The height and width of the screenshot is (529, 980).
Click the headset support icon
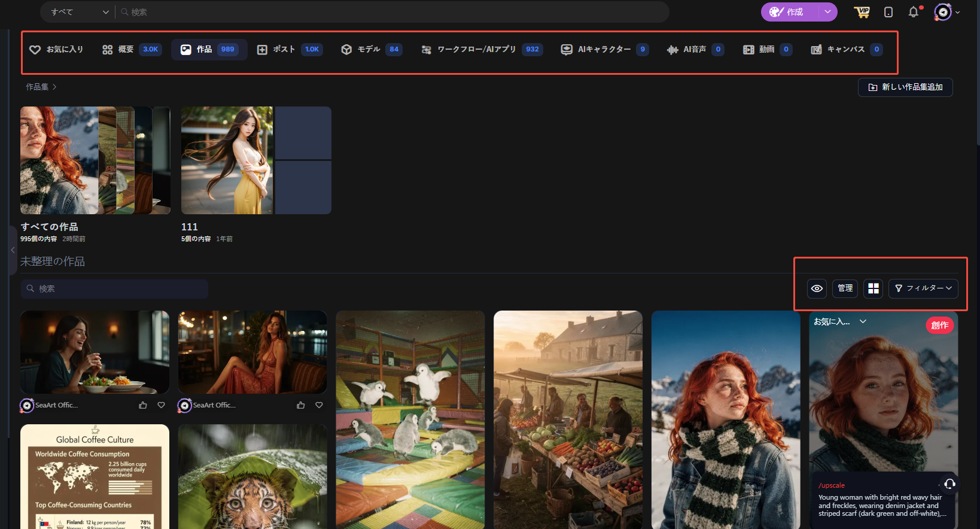949,484
